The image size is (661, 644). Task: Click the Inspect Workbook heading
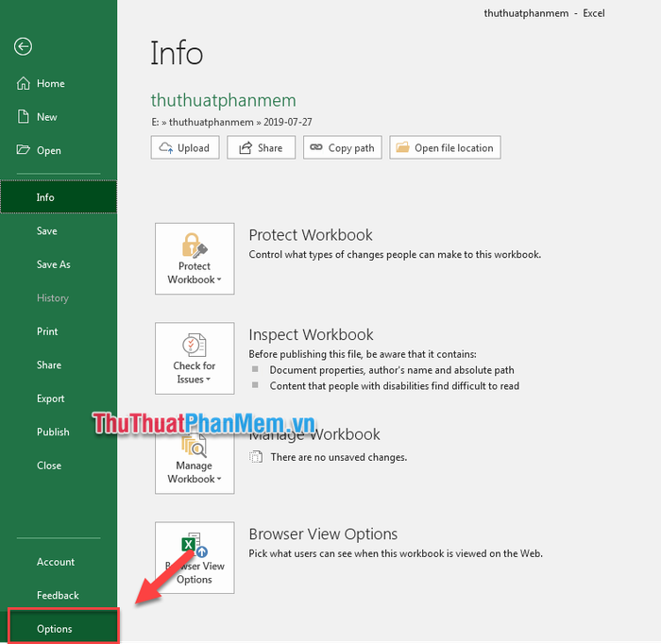click(x=311, y=334)
